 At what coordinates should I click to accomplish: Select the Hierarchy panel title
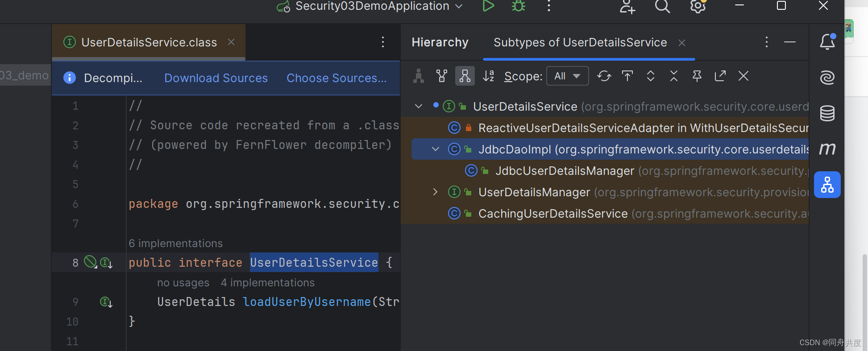click(x=440, y=42)
